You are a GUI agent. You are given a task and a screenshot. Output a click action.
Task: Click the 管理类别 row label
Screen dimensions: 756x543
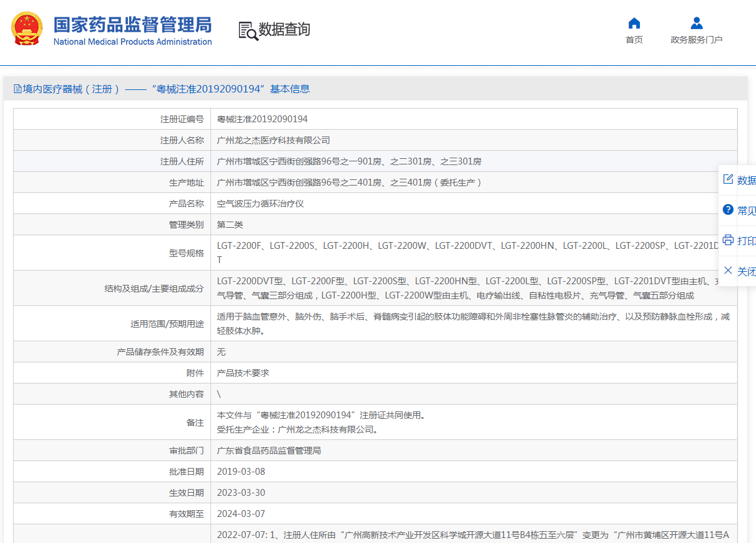[x=186, y=225]
